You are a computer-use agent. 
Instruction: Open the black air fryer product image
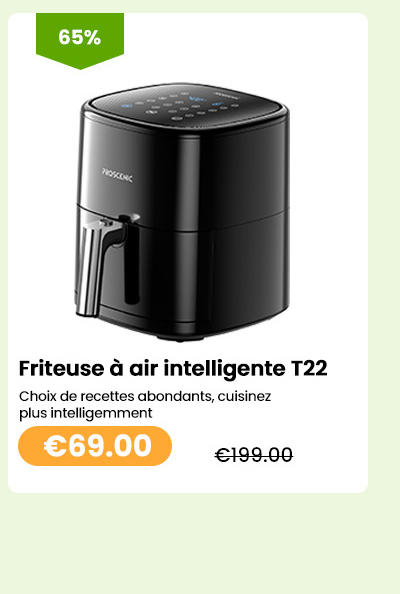[182, 211]
